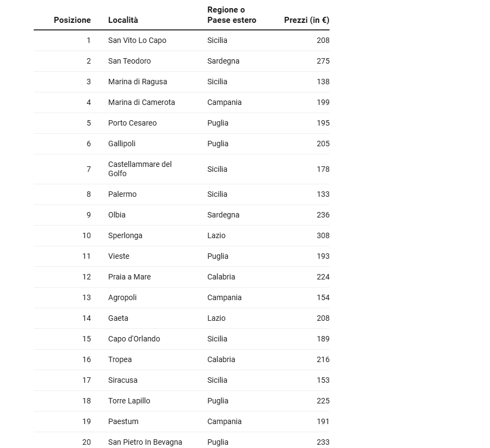Click the Palermo table cell
This screenshot has height=448, width=490.
coord(122,194)
